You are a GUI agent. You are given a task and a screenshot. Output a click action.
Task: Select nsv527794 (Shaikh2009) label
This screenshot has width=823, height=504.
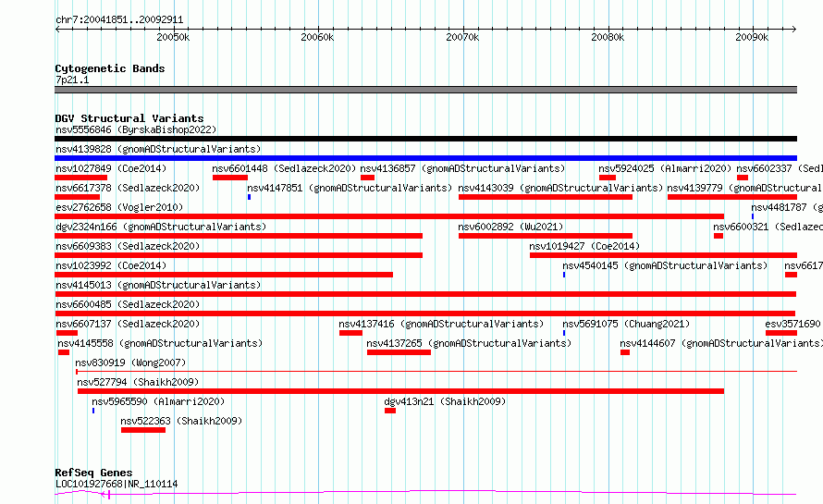tap(138, 382)
